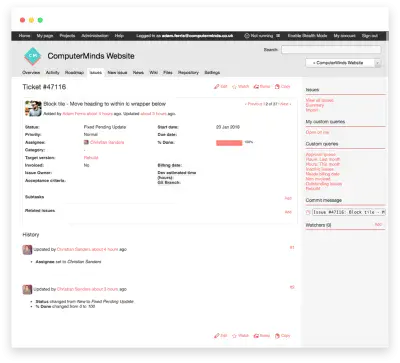Click the ticket author's avatar photo

pyautogui.click(x=33, y=108)
